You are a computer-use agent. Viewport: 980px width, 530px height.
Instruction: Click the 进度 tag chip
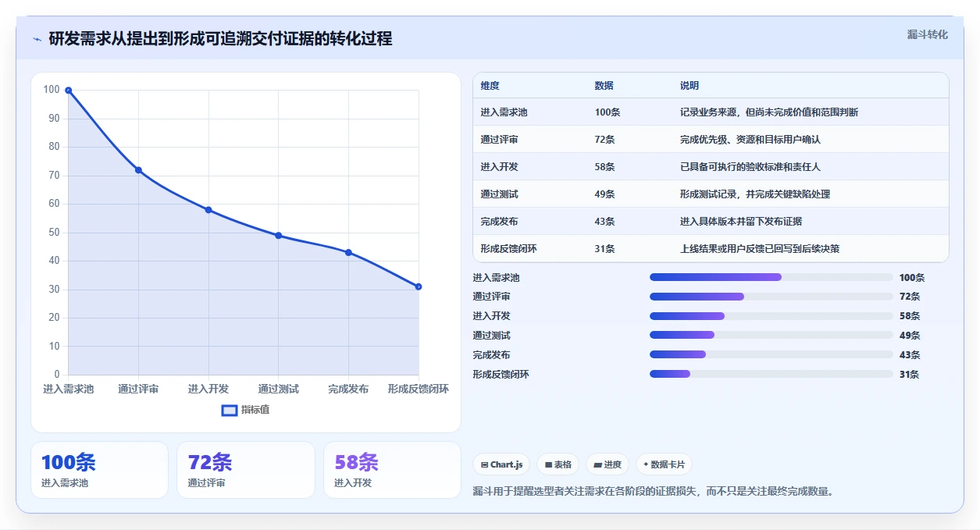point(608,464)
